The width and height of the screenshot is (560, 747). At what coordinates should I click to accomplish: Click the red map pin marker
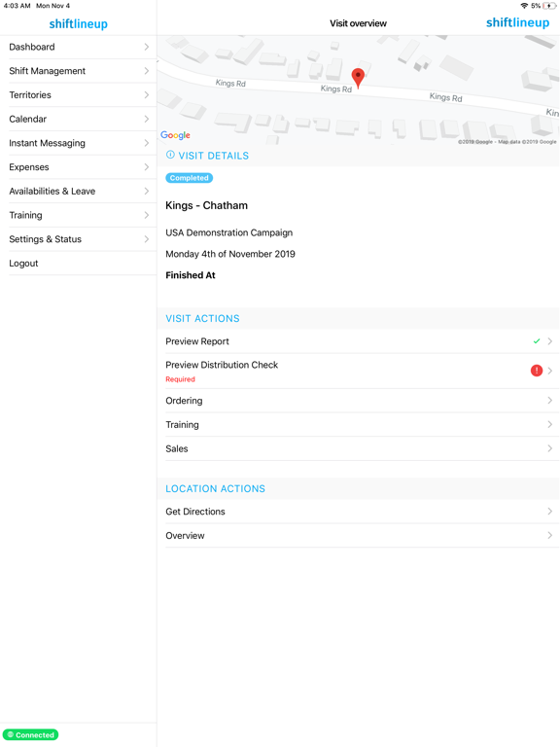[358, 78]
